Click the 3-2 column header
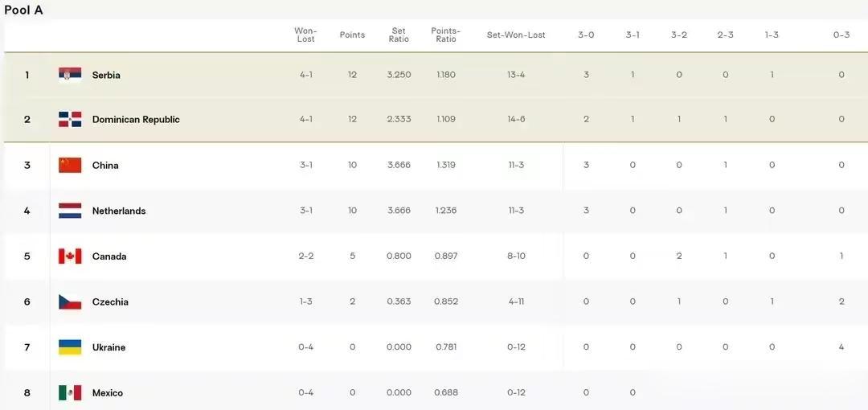Screen dimensions: 868x410 point(679,35)
